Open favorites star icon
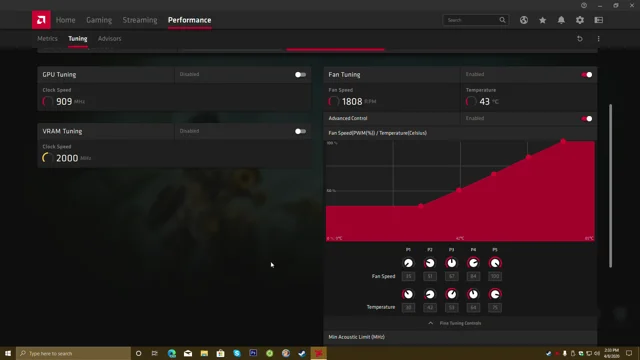The height and width of the screenshot is (360, 640). (x=542, y=20)
